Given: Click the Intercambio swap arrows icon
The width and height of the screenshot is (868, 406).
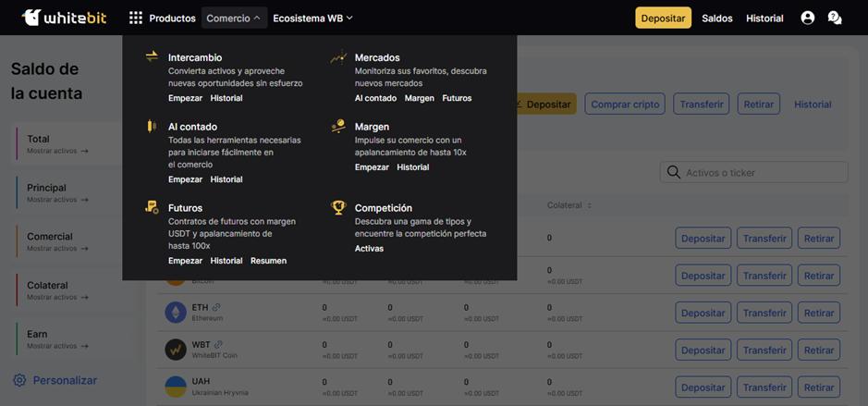Looking at the screenshot, I should tap(152, 56).
